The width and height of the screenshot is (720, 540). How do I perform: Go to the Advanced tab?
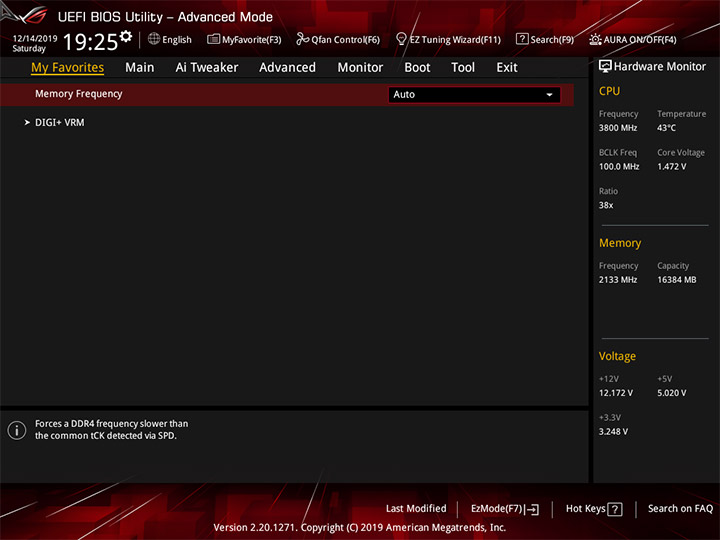287,68
